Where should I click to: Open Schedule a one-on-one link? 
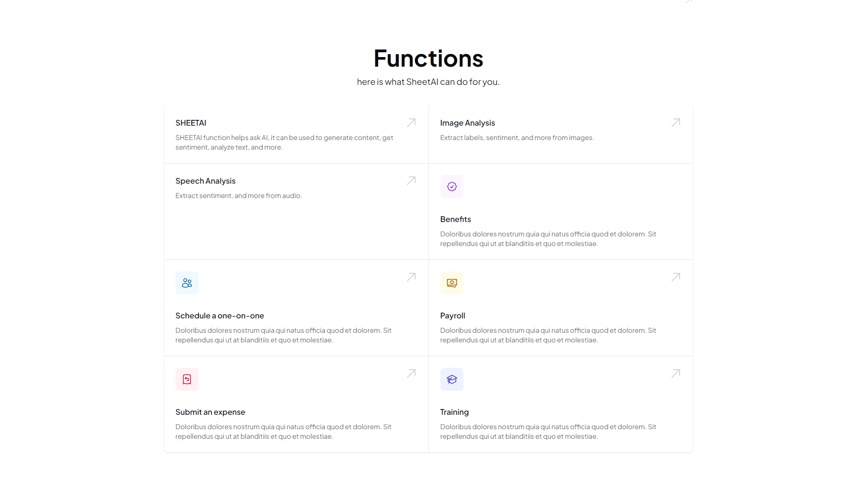click(220, 316)
